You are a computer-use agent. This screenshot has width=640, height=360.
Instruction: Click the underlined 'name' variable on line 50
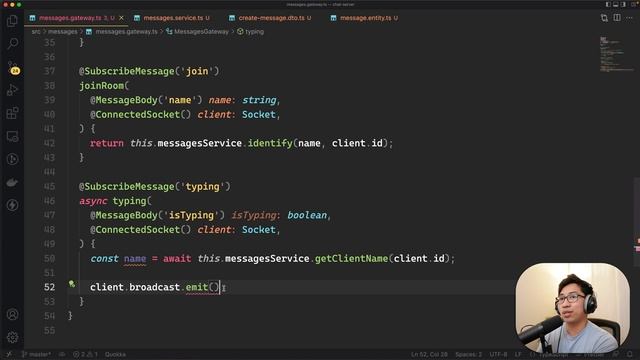pyautogui.click(x=135, y=258)
